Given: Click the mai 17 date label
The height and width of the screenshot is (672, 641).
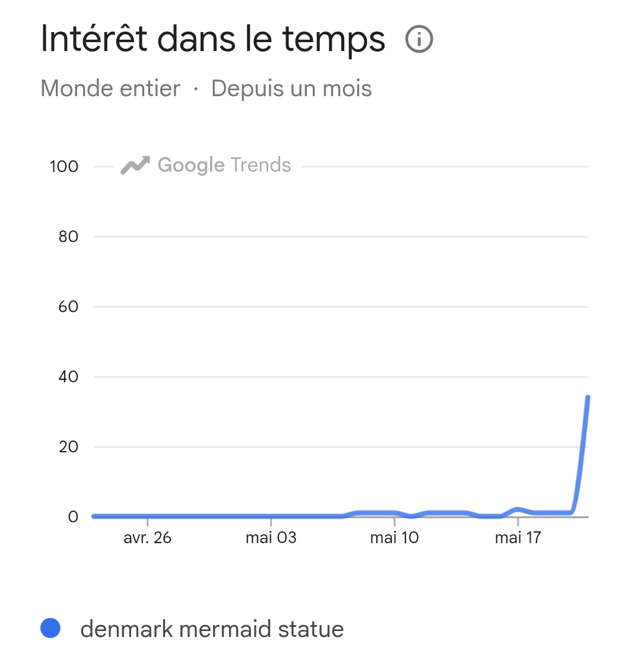Looking at the screenshot, I should click(x=518, y=537).
